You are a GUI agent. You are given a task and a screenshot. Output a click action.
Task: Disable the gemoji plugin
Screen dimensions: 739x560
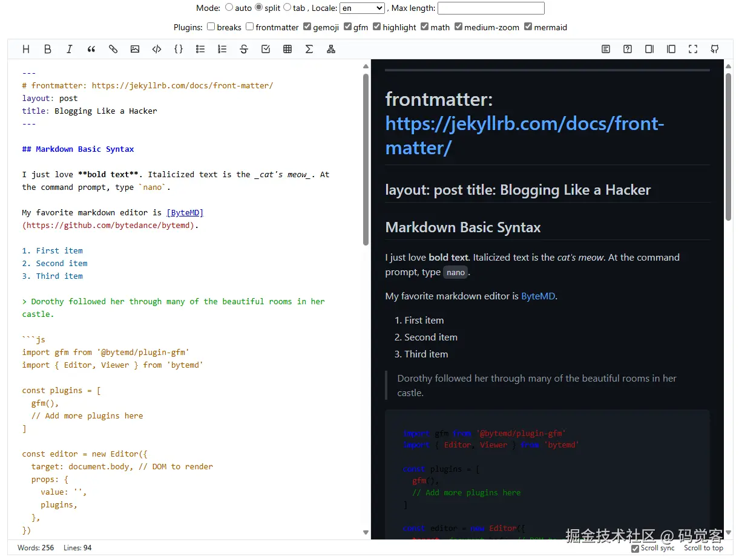[307, 27]
